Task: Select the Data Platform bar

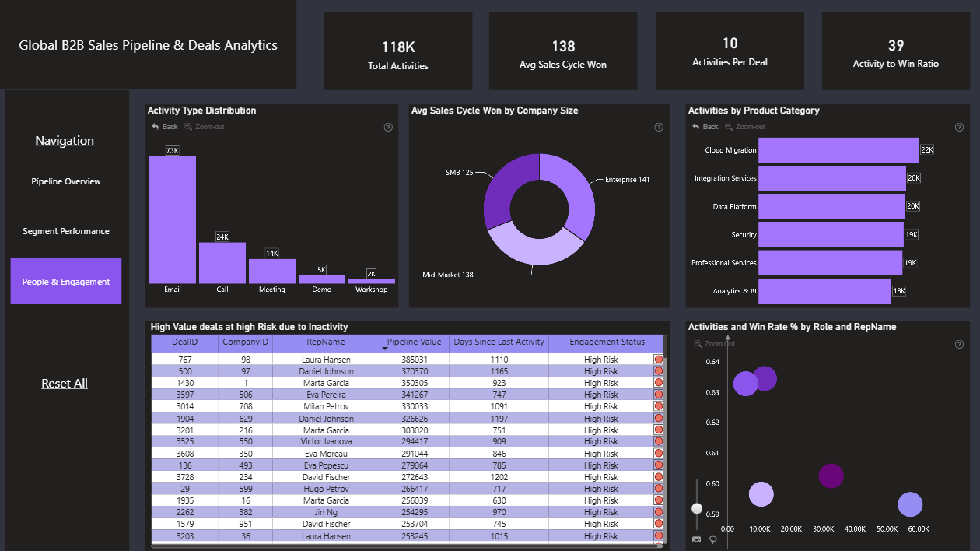Action: [x=831, y=206]
